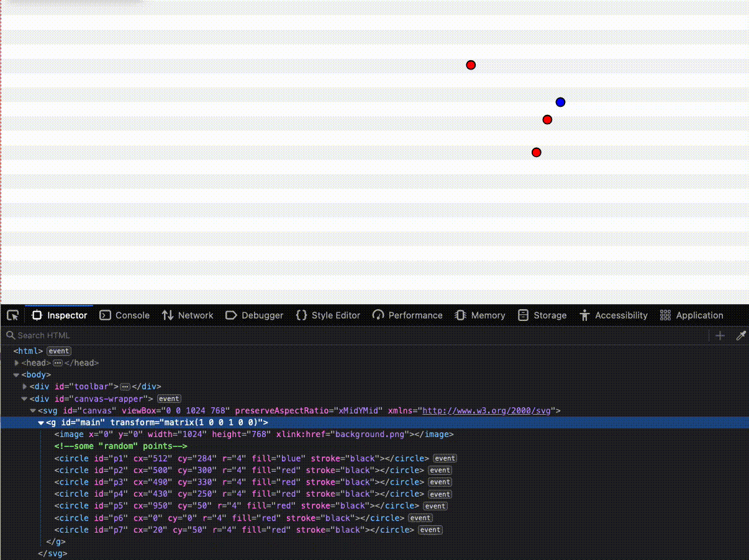
Task: Open the Application panel
Action: pyautogui.click(x=691, y=315)
